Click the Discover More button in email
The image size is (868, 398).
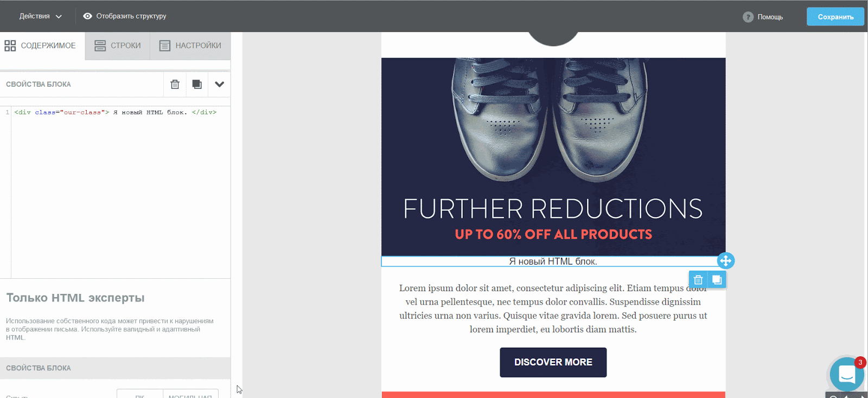(x=553, y=362)
